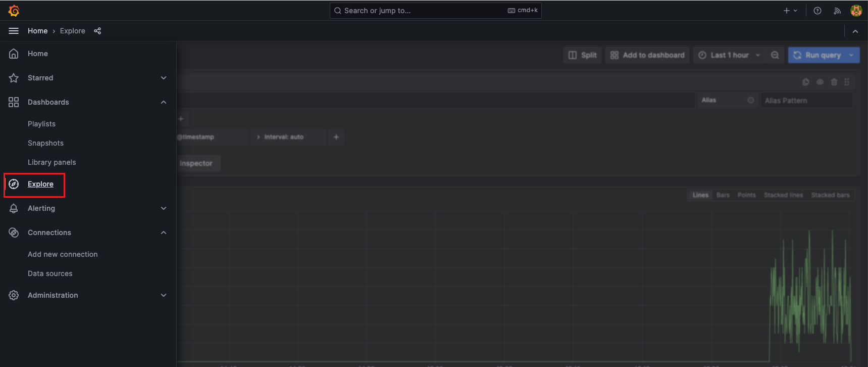Delete the query using trash icon
The height and width of the screenshot is (367, 868).
pyautogui.click(x=834, y=82)
